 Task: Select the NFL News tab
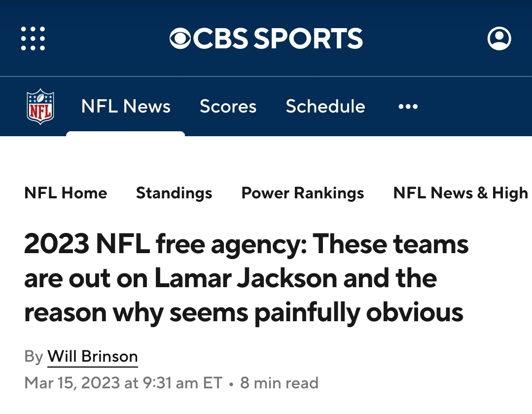click(x=126, y=106)
